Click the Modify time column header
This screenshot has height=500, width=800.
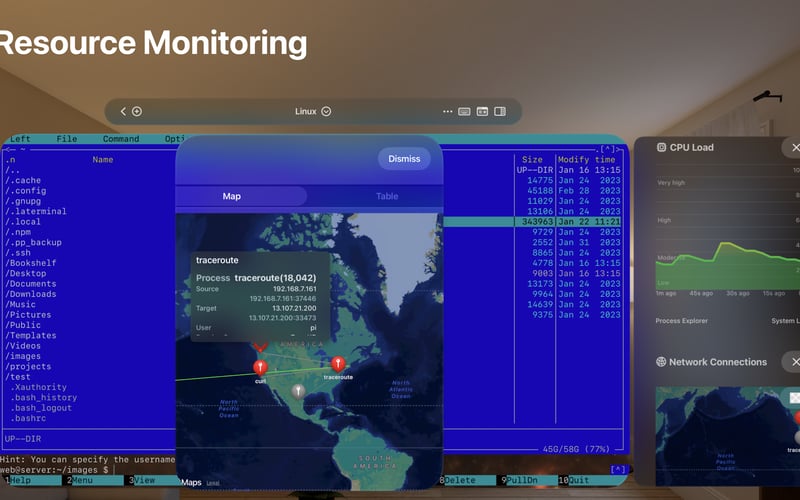(589, 160)
